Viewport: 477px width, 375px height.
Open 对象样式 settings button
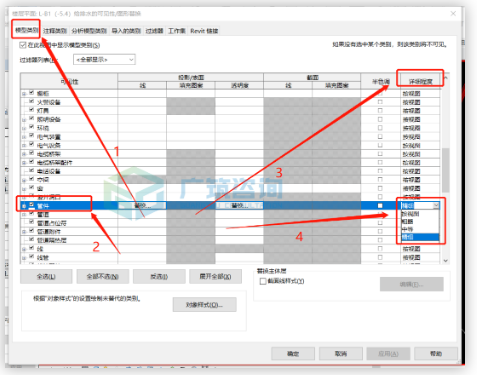[204, 305]
